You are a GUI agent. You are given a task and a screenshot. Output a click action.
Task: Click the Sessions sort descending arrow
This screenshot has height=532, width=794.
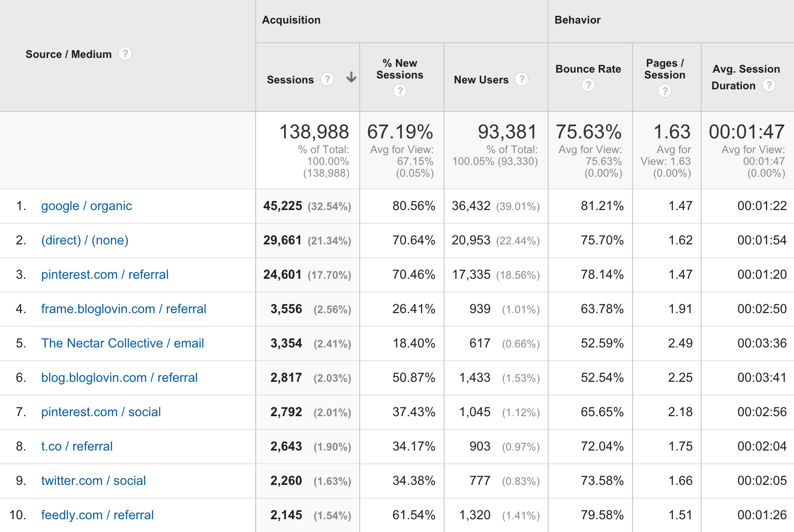(351, 78)
